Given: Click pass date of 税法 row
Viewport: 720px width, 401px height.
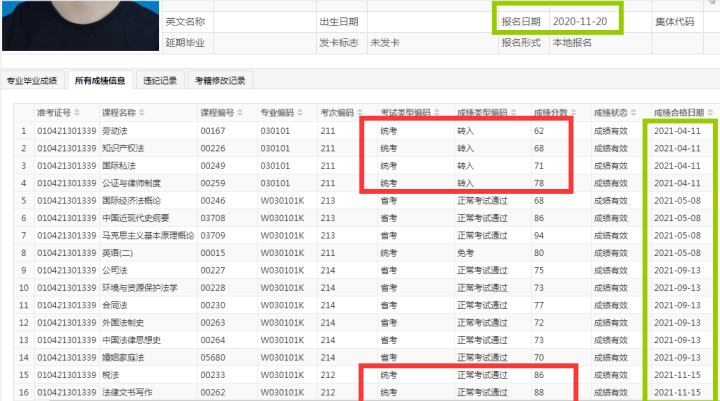Looking at the screenshot, I should point(677,375).
